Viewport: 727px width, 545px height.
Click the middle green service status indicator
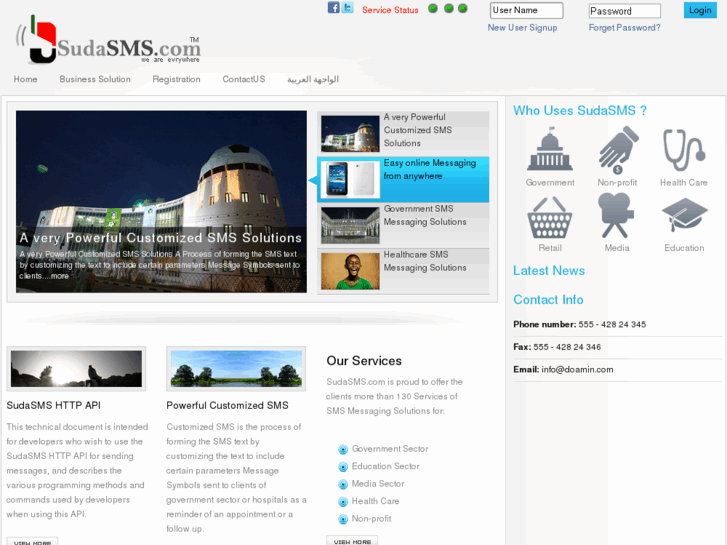coord(448,8)
